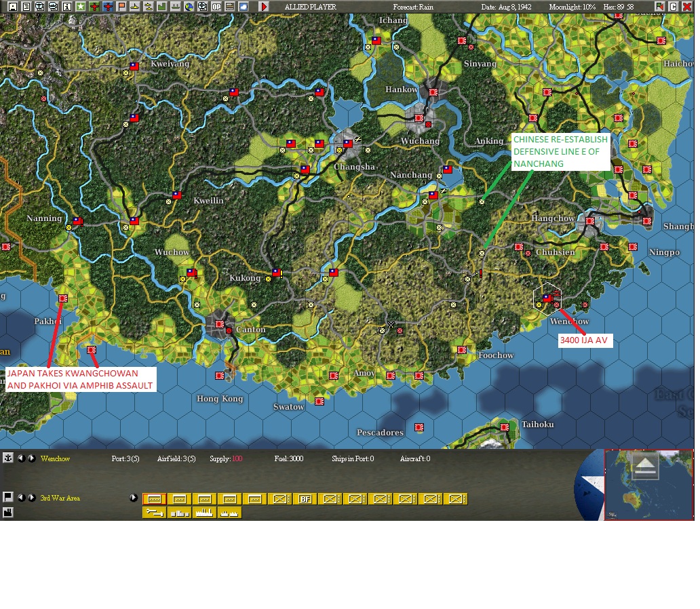Click the 'Date: Aug 8, 1942' text
Screen dimensions: 700x609
pos(506,7)
